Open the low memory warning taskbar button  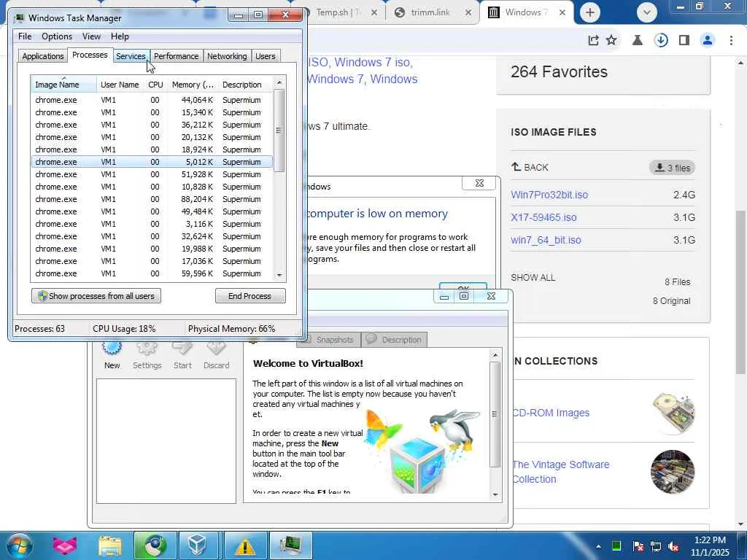click(244, 545)
